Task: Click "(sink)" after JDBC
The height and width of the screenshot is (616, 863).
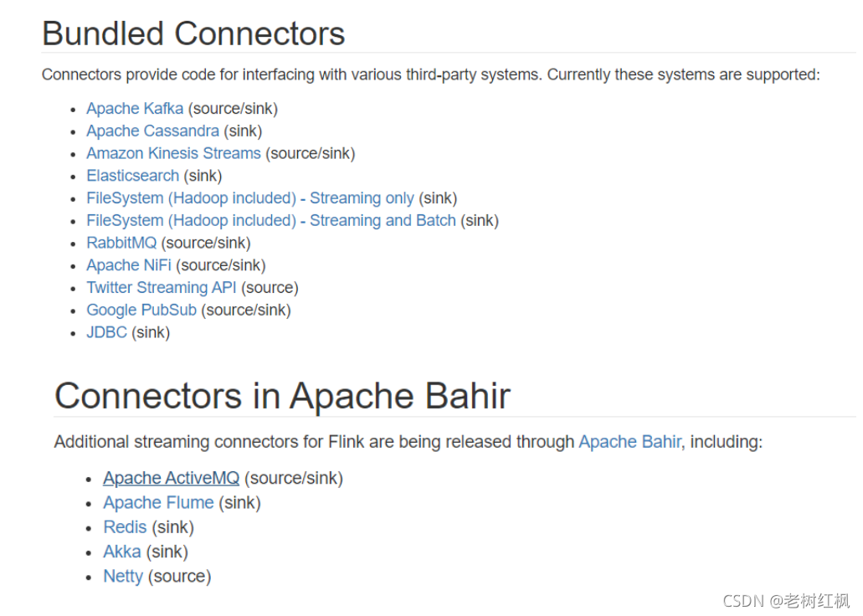Action: 151,332
